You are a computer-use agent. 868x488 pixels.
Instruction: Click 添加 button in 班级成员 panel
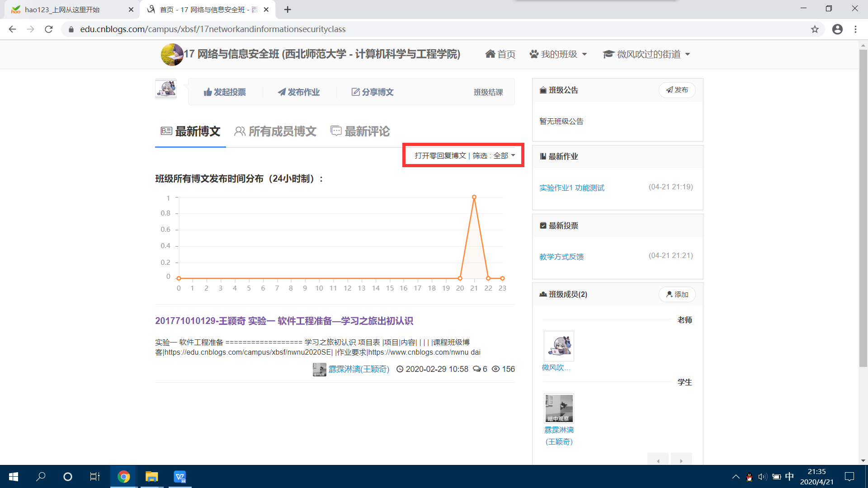click(x=677, y=295)
